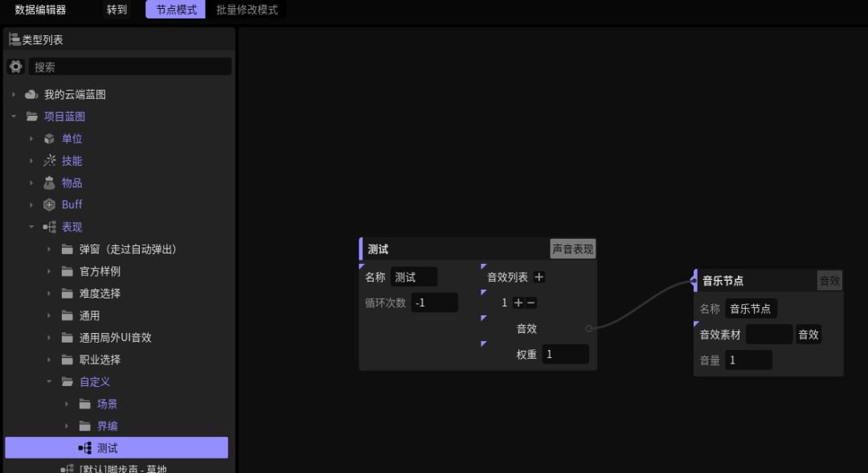Click the open folder icon of 项目蓝图
Viewport: 868px width, 473px height.
click(x=32, y=117)
